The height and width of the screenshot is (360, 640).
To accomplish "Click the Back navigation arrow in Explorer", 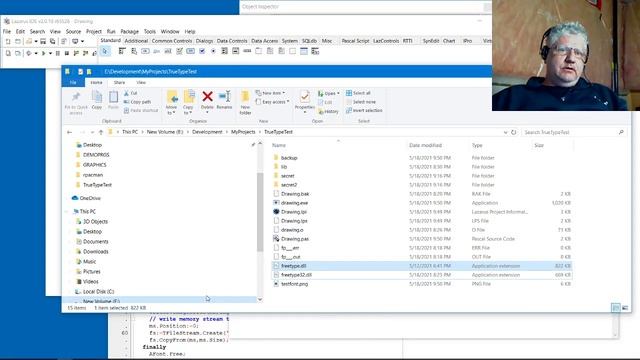I will click(x=69, y=132).
